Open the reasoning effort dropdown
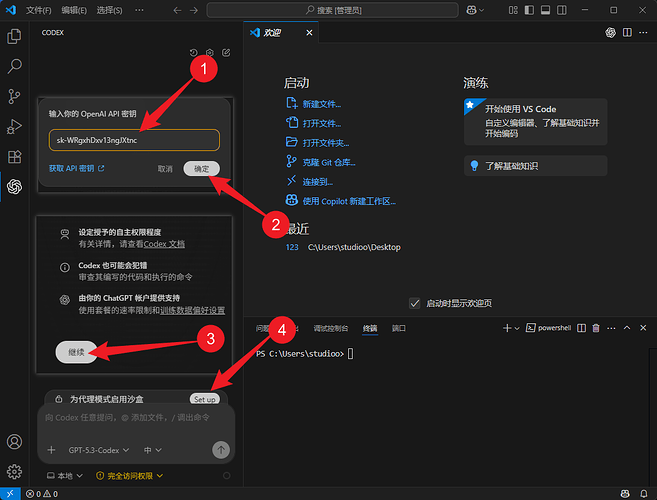 pyautogui.click(x=153, y=450)
